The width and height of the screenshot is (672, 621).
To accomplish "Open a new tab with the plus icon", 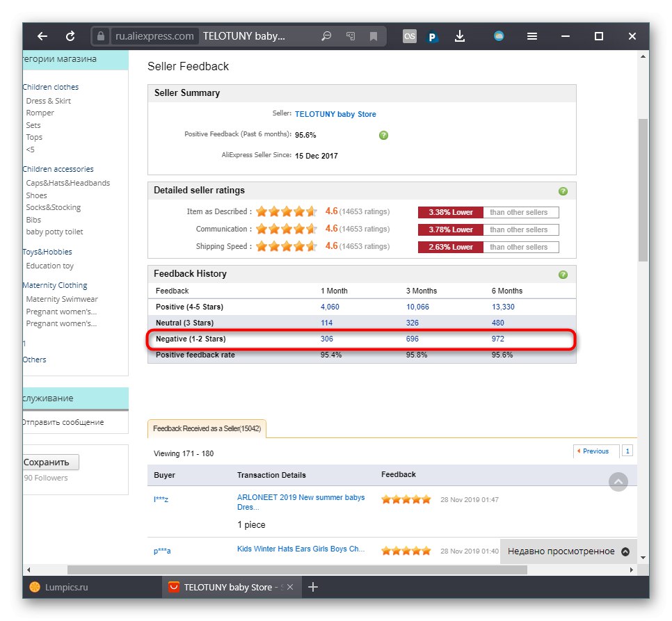I will click(x=313, y=587).
